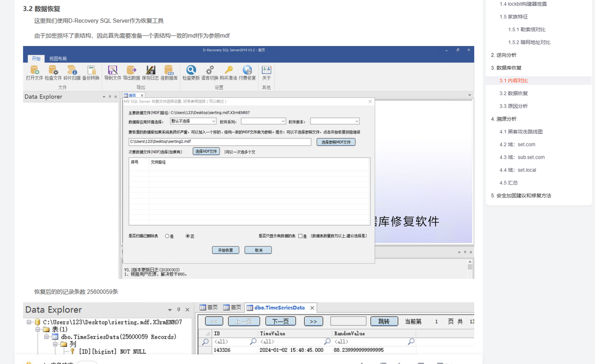595x364 pixels.
Task: Close the dbo.TimeSeriesData tab
Action: coord(312,308)
